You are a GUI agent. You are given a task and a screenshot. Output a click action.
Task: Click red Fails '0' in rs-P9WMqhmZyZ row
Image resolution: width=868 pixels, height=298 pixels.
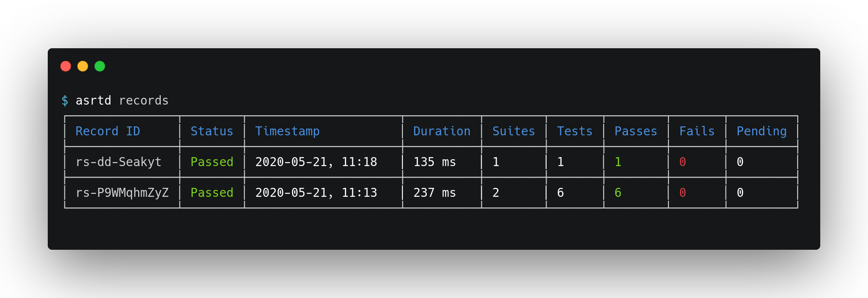[x=683, y=193]
